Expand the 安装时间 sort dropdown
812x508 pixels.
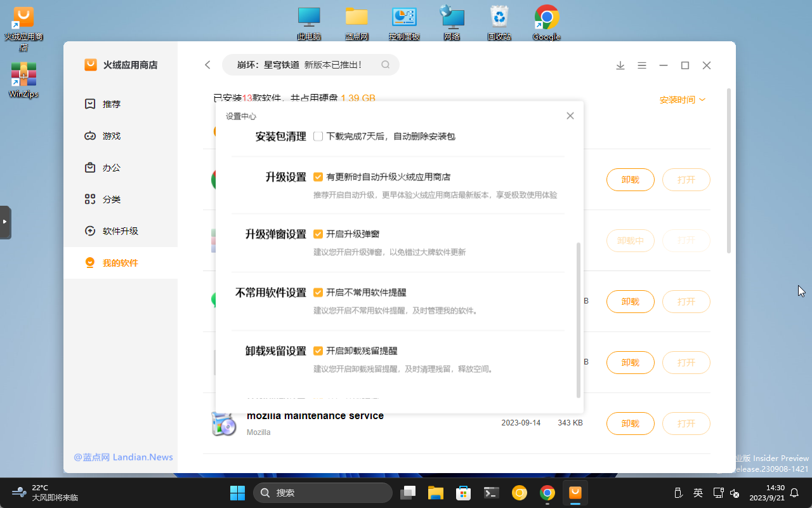coord(683,100)
